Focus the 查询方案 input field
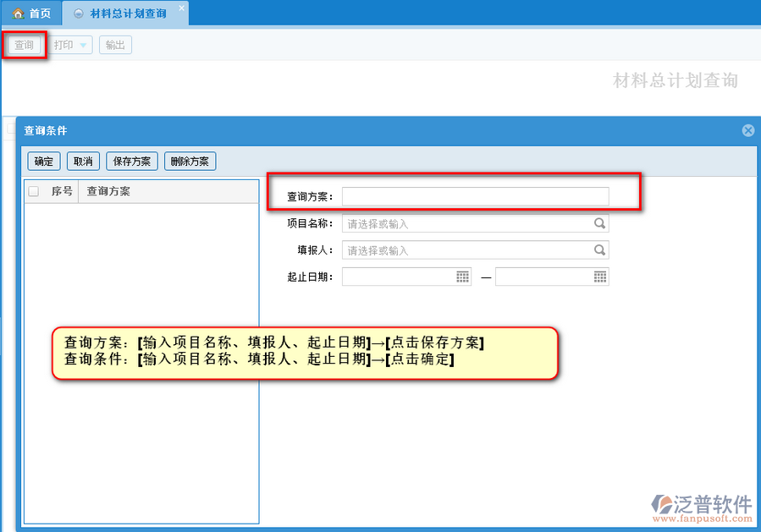Viewport: 761px width, 532px height. [x=475, y=196]
